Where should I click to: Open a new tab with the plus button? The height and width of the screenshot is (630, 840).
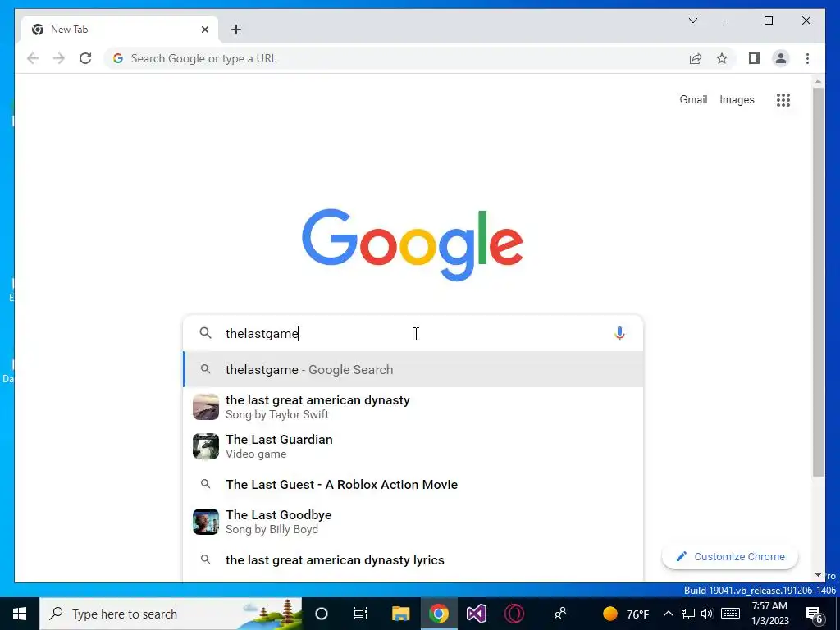coord(236,30)
